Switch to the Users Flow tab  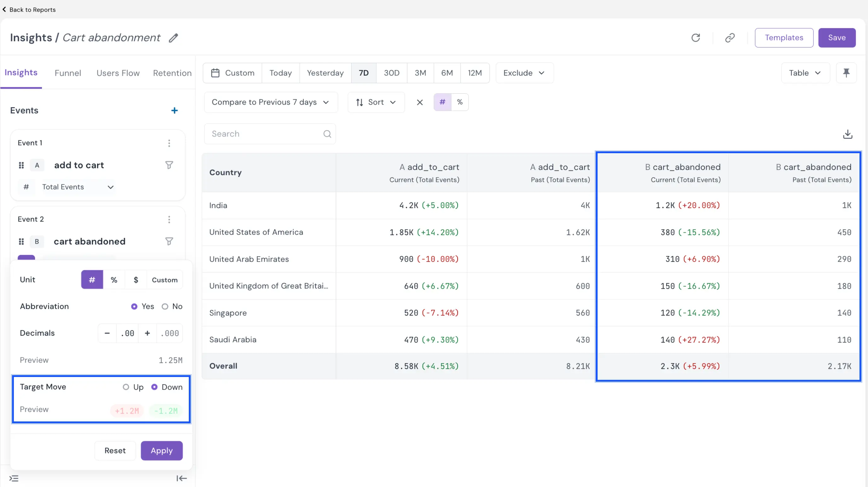118,73
